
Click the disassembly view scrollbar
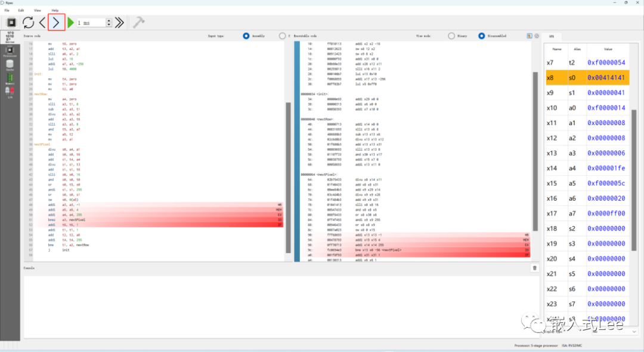click(535, 151)
